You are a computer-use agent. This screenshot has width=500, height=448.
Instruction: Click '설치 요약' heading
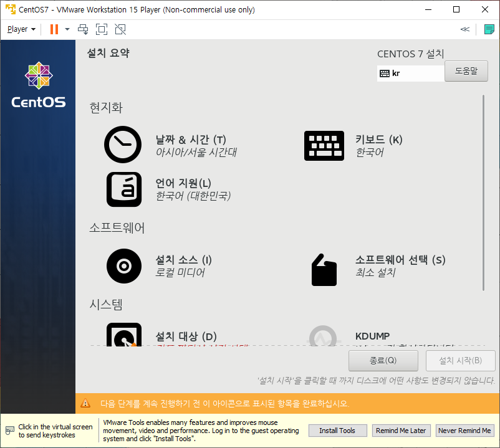108,53
